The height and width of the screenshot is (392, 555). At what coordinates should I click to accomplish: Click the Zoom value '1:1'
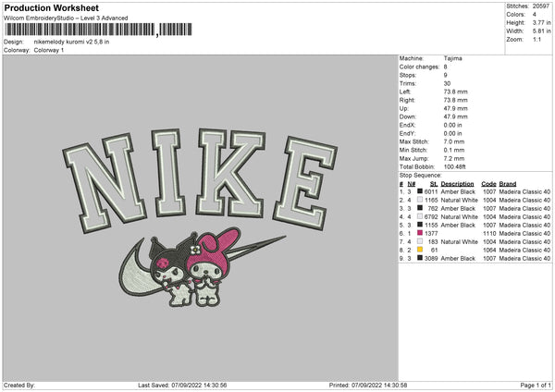536,39
